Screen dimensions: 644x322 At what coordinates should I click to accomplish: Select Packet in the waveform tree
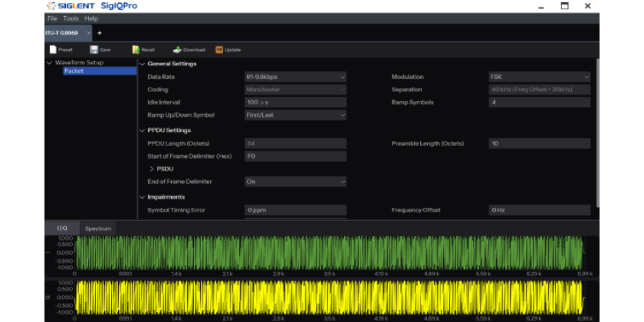74,71
